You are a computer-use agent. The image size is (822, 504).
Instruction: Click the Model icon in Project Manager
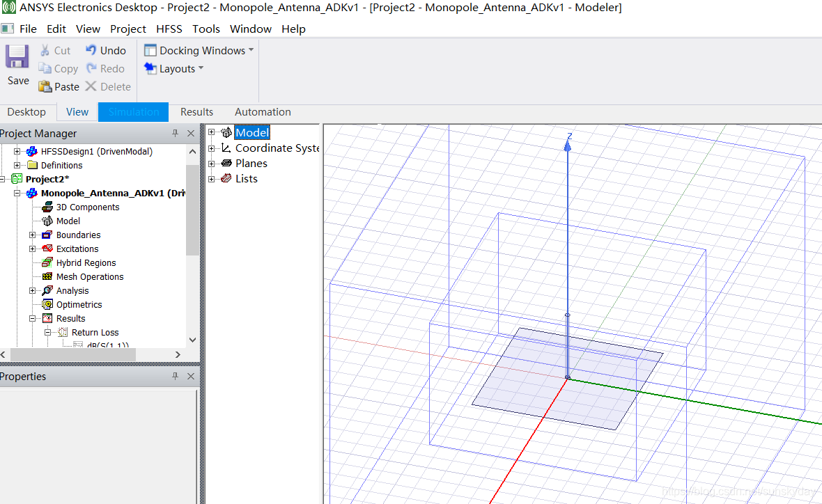[x=47, y=221]
